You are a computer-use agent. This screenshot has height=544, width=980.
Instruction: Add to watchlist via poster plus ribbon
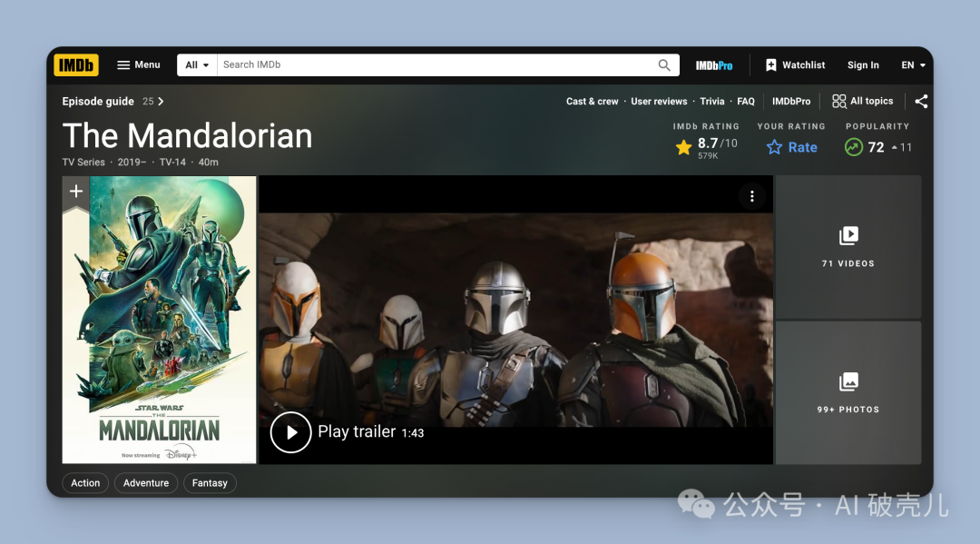click(76, 192)
